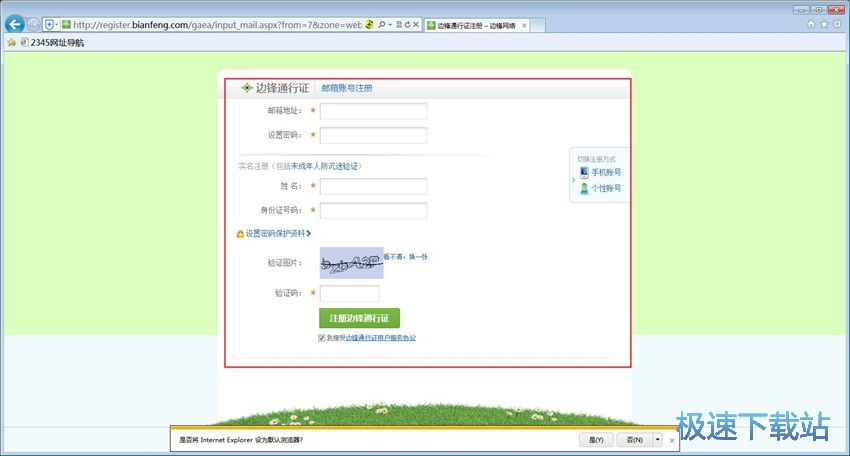850x456 pixels.
Task: Click the 2345 favorites page icon
Action: coord(24,42)
